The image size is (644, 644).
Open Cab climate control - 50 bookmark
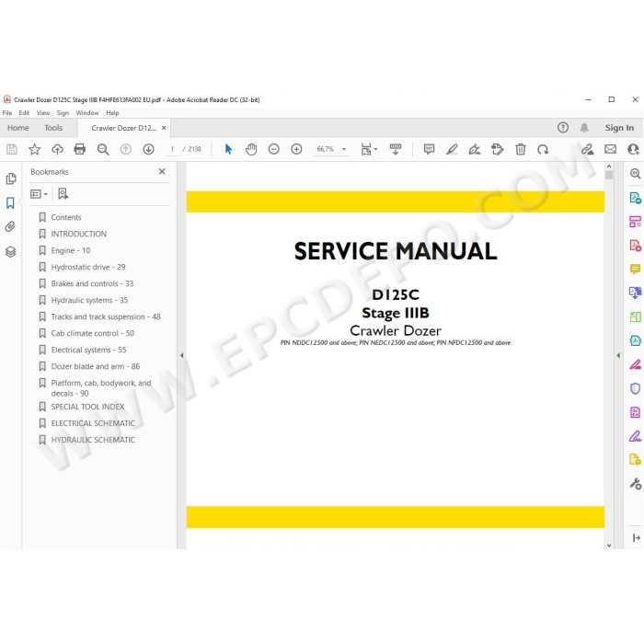tap(93, 333)
